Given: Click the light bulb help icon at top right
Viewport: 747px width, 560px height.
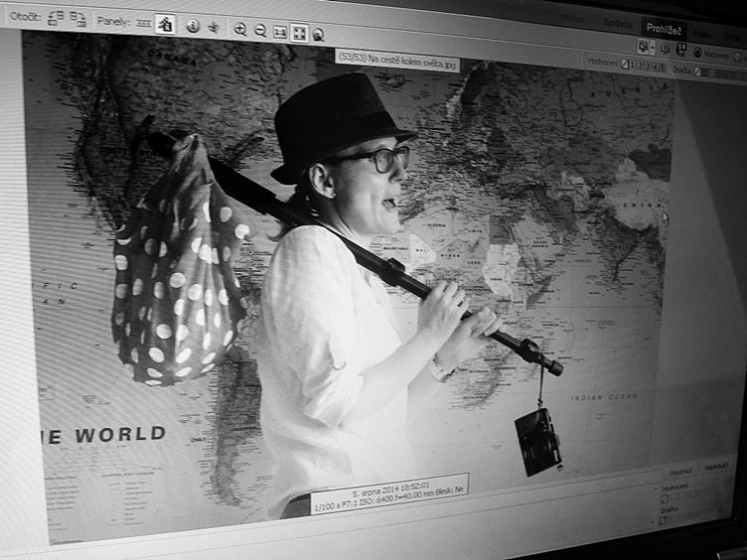Looking at the screenshot, I should point(737,58).
